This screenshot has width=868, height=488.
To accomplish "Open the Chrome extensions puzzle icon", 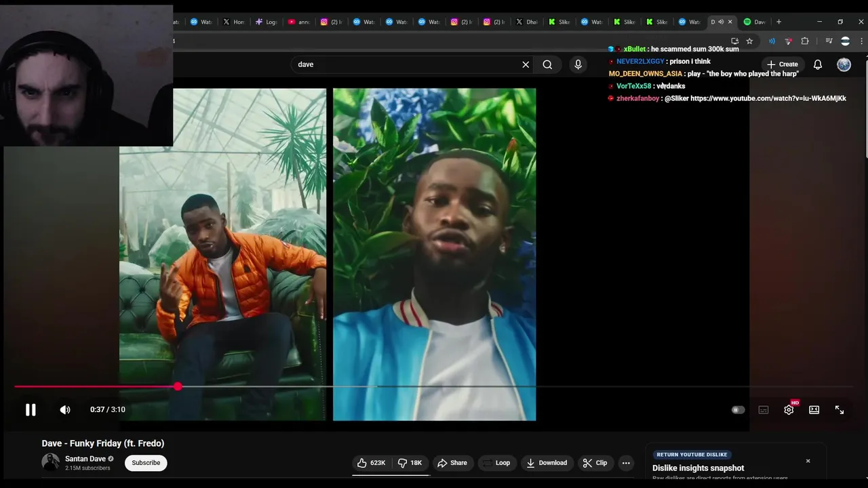I will pyautogui.click(x=805, y=41).
